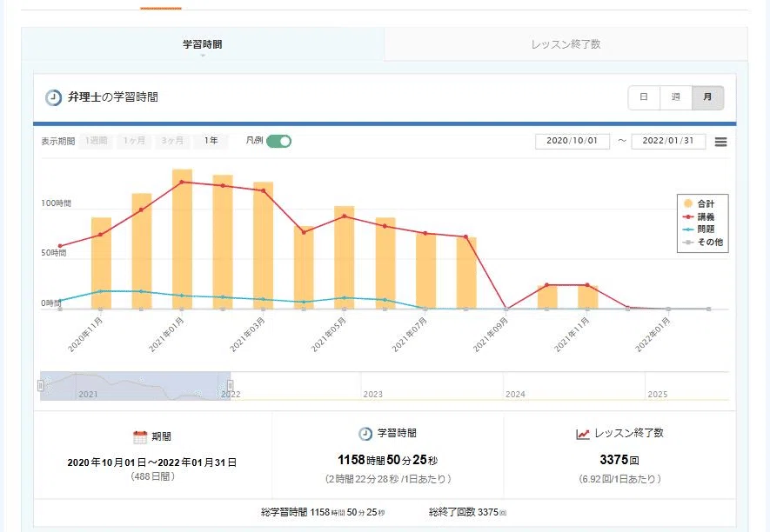Click the 2020年11月 x-axis label
The image size is (770, 532).
85,335
